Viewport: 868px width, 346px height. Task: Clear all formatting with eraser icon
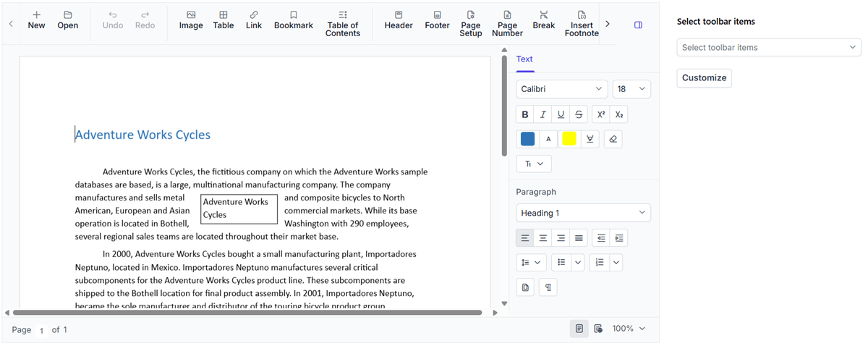[613, 139]
